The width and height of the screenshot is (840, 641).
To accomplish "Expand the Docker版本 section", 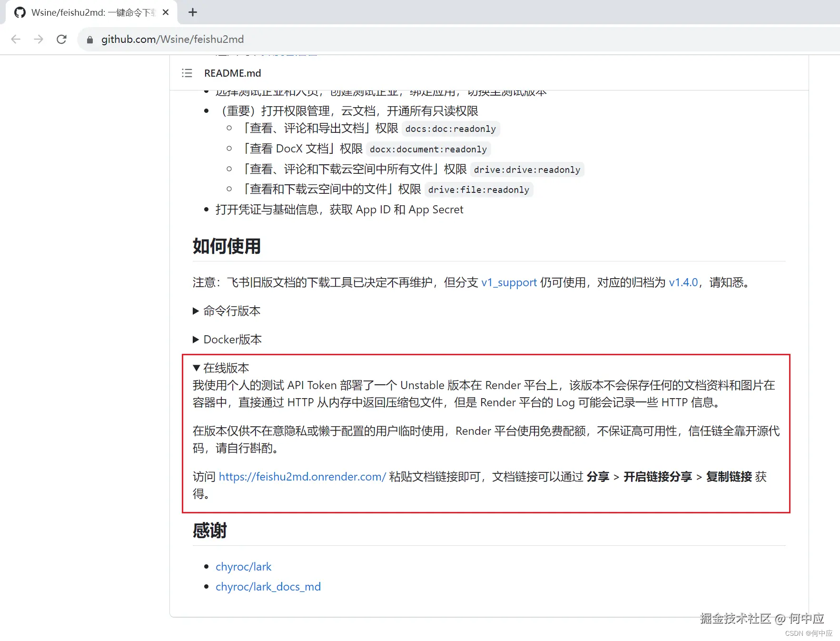I will [x=232, y=339].
